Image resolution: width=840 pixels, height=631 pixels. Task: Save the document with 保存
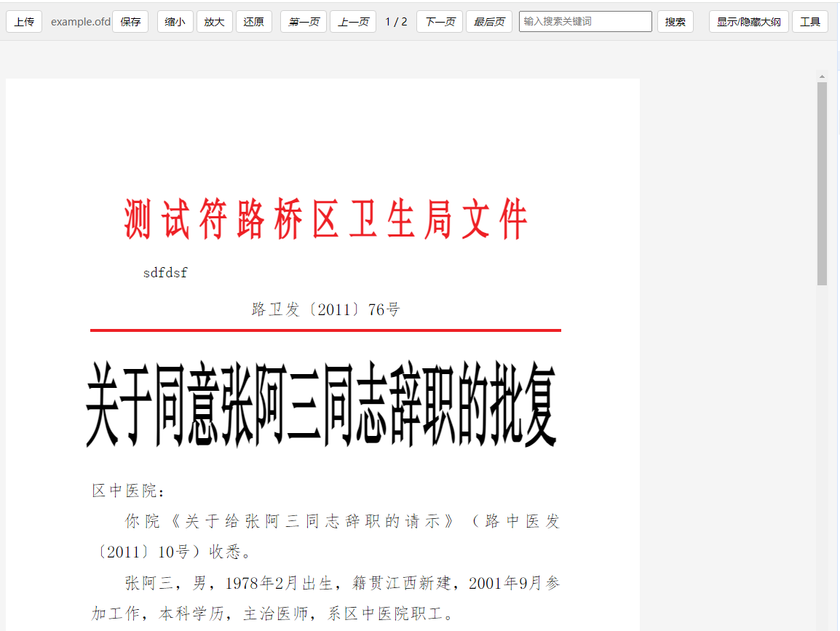point(130,22)
